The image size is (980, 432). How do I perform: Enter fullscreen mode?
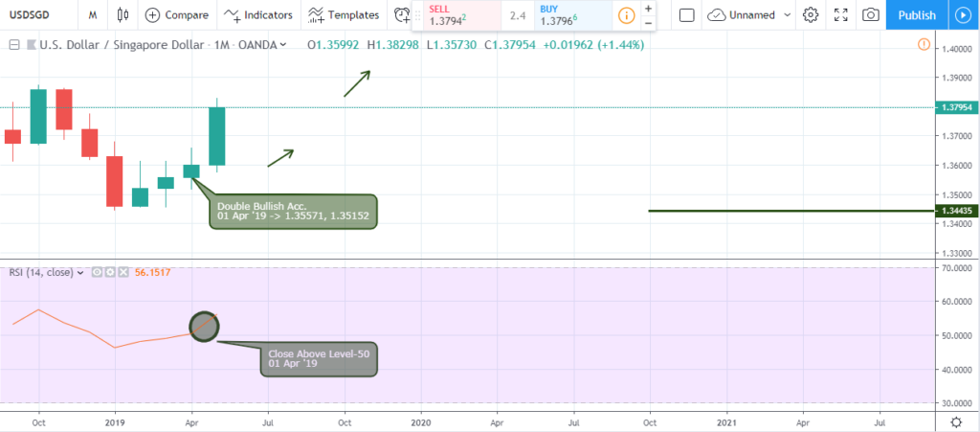pos(840,15)
